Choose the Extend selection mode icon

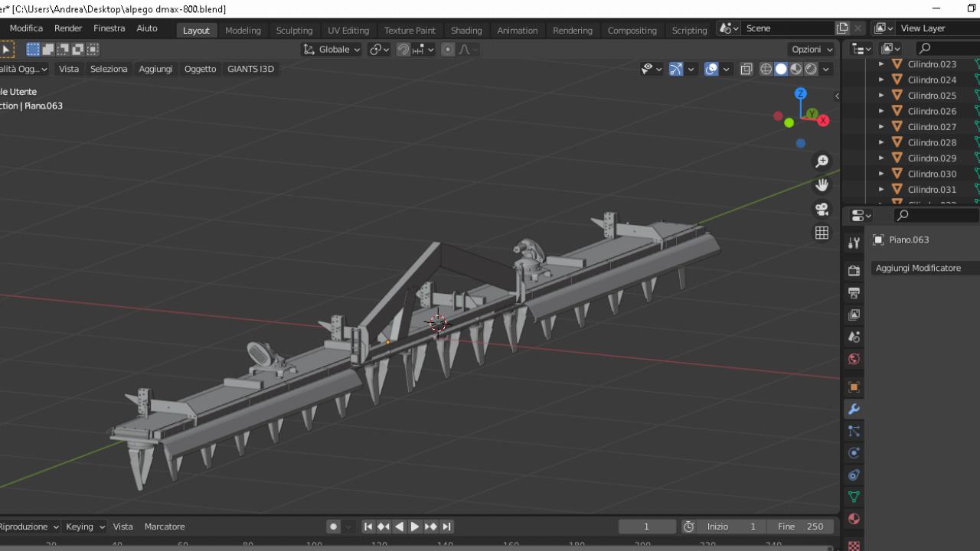(48, 49)
